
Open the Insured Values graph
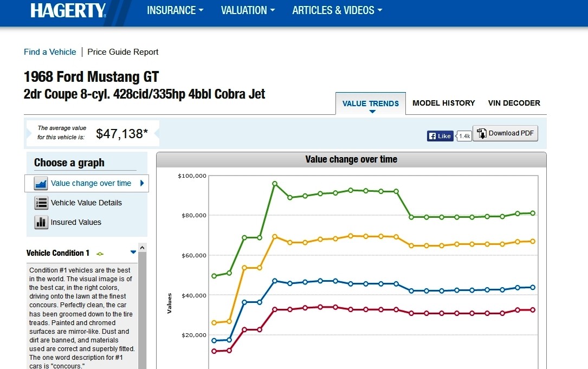coord(76,222)
